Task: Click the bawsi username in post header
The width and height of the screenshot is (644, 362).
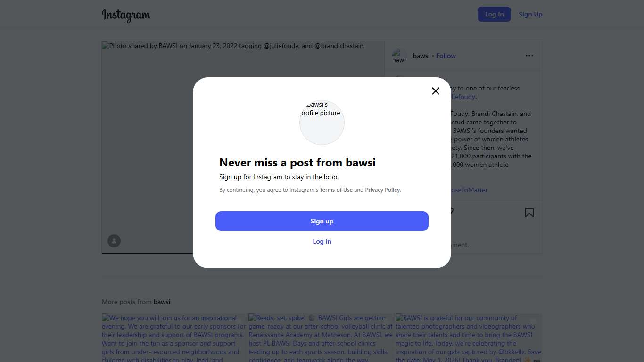Action: point(421,56)
